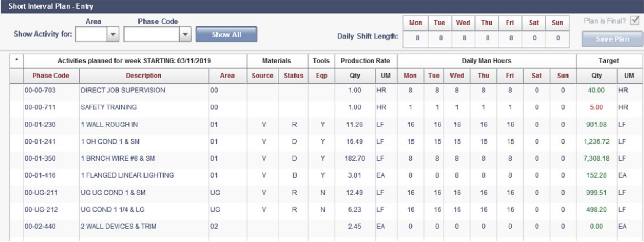Select Thursday's Daily Shift Length field
Image resolution: width=644 pixels, height=242 pixels.
click(487, 38)
